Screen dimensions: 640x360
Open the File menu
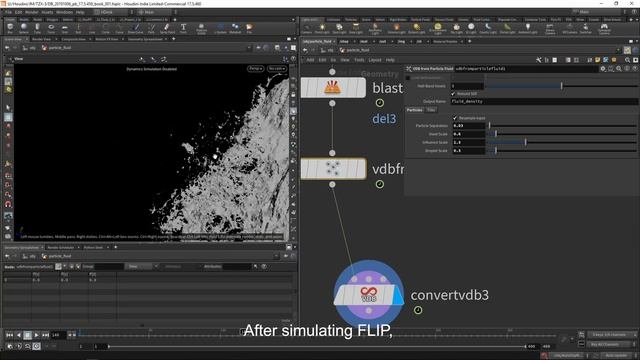coord(8,12)
